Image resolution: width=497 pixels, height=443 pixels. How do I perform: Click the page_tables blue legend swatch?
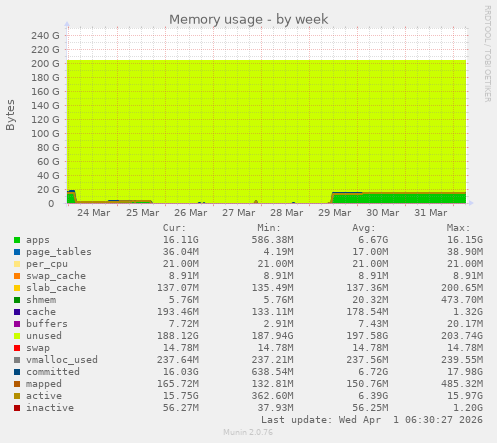pos(17,252)
